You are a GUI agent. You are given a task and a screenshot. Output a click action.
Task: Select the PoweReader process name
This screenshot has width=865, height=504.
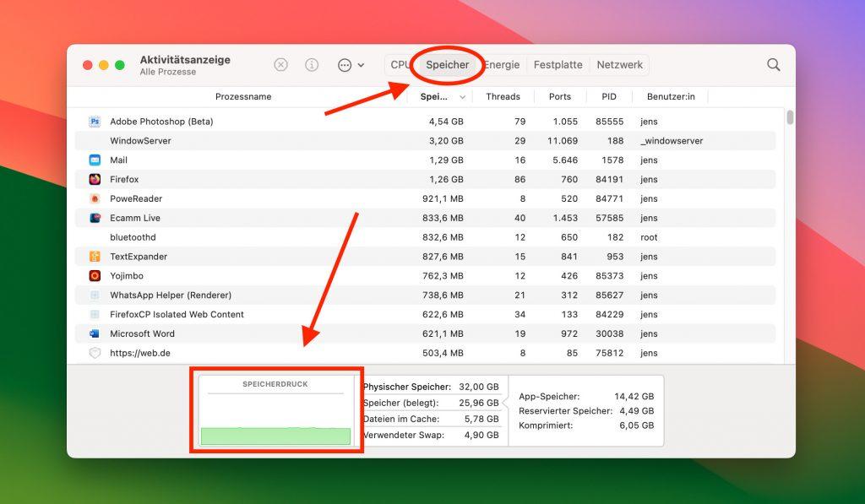pyautogui.click(x=136, y=198)
